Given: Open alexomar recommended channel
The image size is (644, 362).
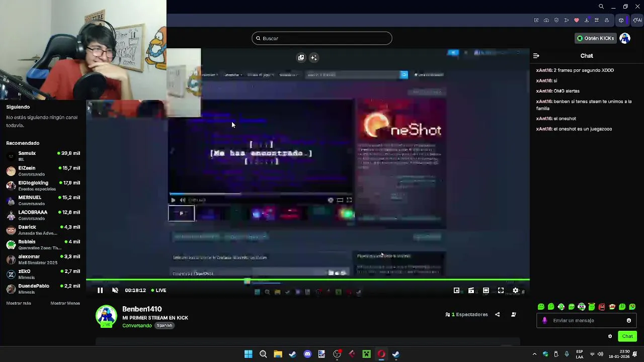Looking at the screenshot, I should (43, 259).
